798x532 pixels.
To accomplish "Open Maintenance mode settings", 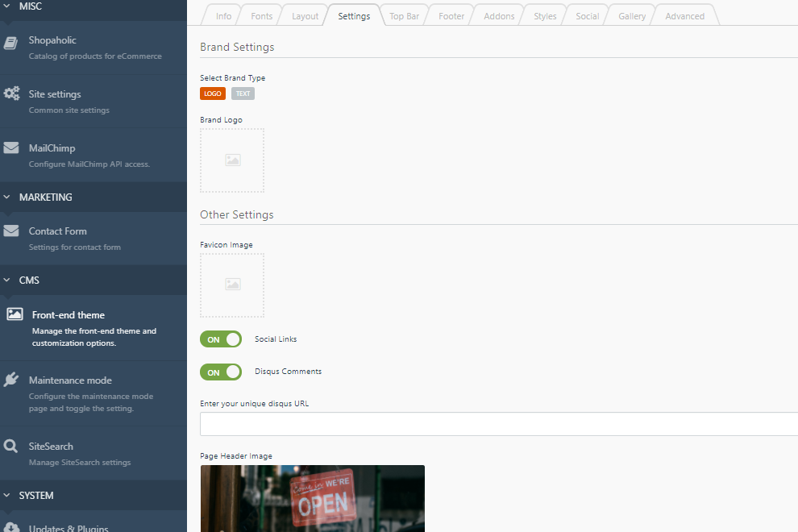I will tap(94, 393).
